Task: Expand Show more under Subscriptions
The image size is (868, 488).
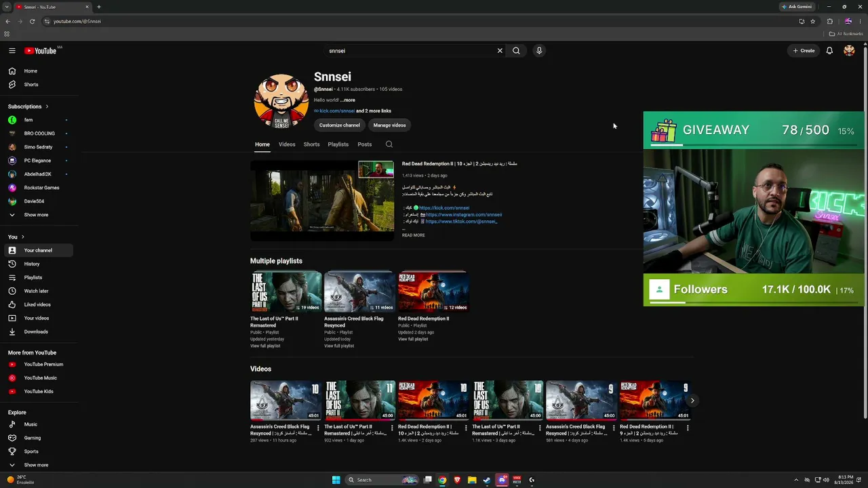Action: coord(38,215)
